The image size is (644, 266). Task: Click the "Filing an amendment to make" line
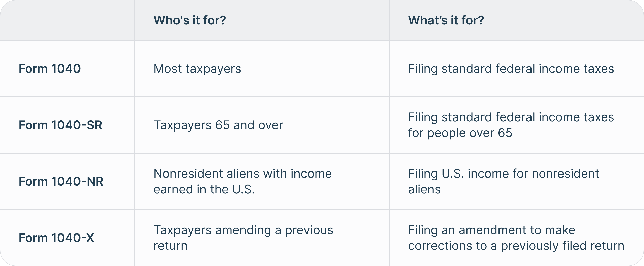[x=491, y=230]
